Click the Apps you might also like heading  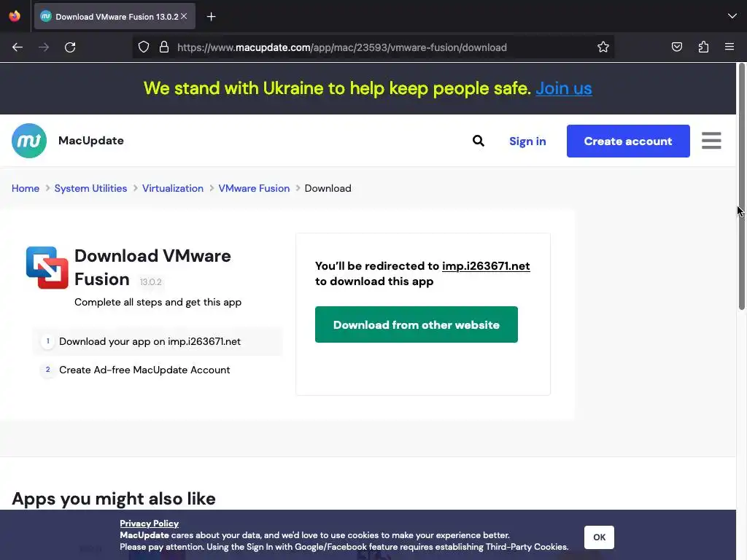click(x=113, y=499)
